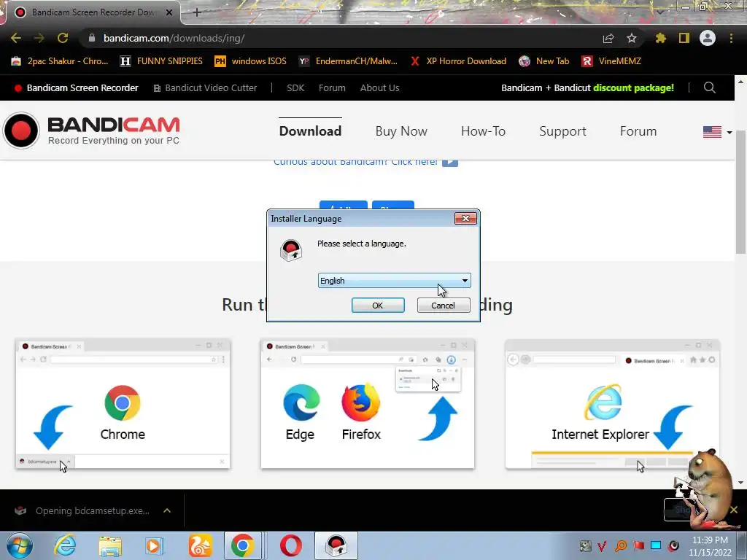This screenshot has height=560, width=747.
Task: Open the Chrome extensions puzzle icon
Action: tap(661, 38)
